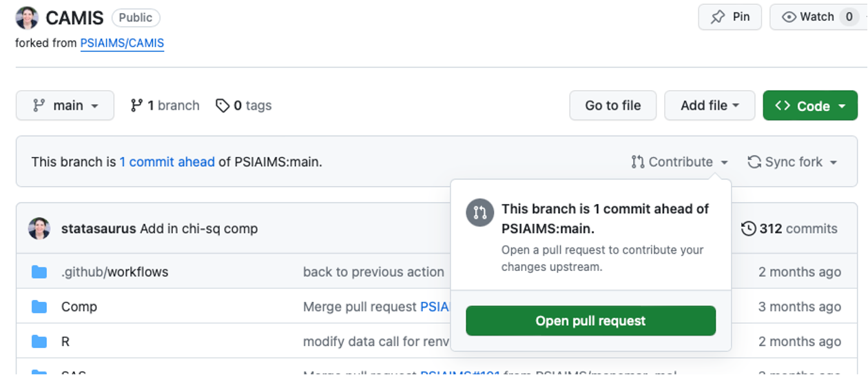Click the .github folder icon
This screenshot has width=868, height=375.
coord(39,272)
